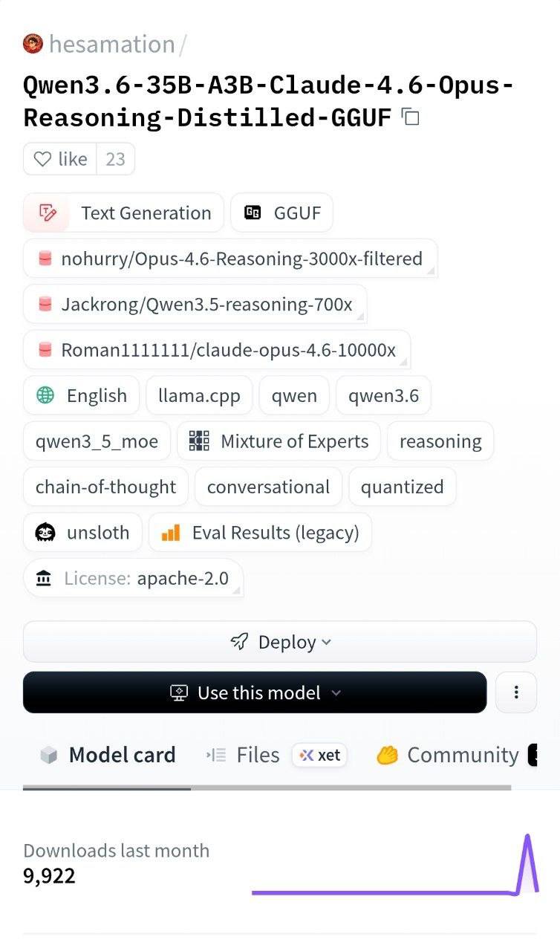Viewport: 560px width, 951px height.
Task: Expand the Deploy dropdown
Action: click(280, 642)
